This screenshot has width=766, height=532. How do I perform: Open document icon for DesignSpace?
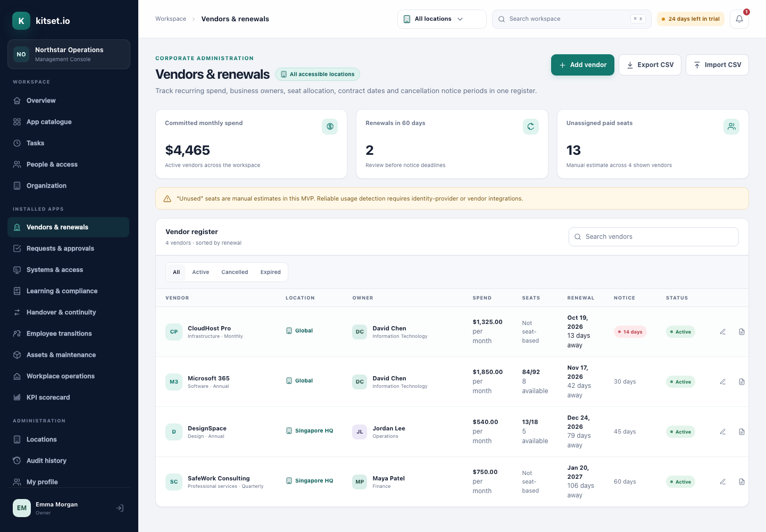(x=742, y=431)
